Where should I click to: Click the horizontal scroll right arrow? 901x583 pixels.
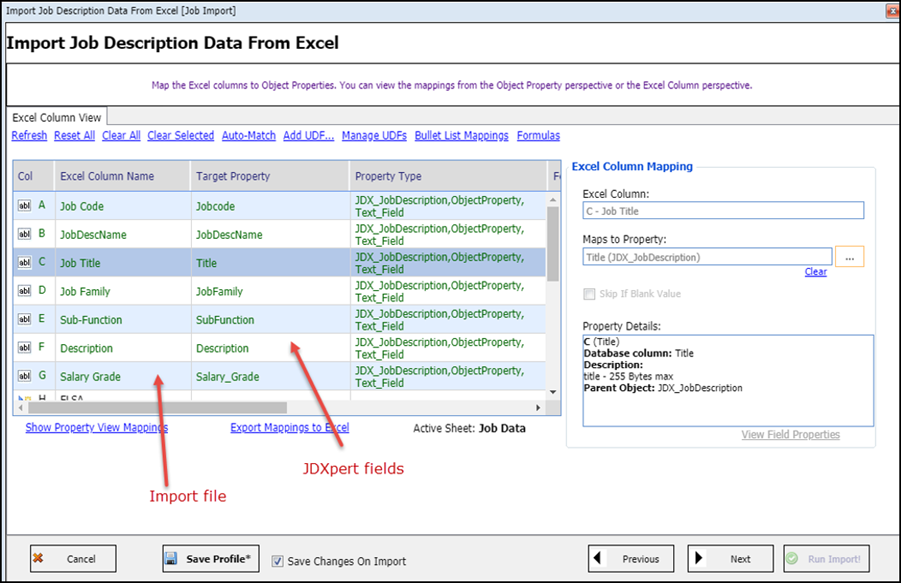(x=538, y=408)
